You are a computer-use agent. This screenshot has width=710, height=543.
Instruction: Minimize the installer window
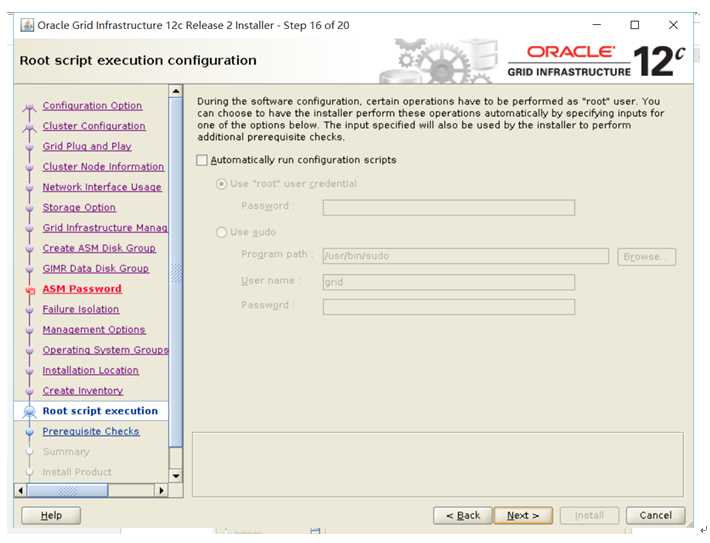pos(597,25)
